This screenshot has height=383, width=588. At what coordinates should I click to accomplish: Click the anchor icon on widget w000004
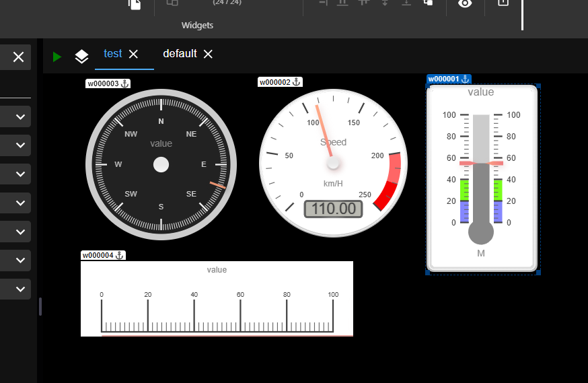(x=120, y=255)
